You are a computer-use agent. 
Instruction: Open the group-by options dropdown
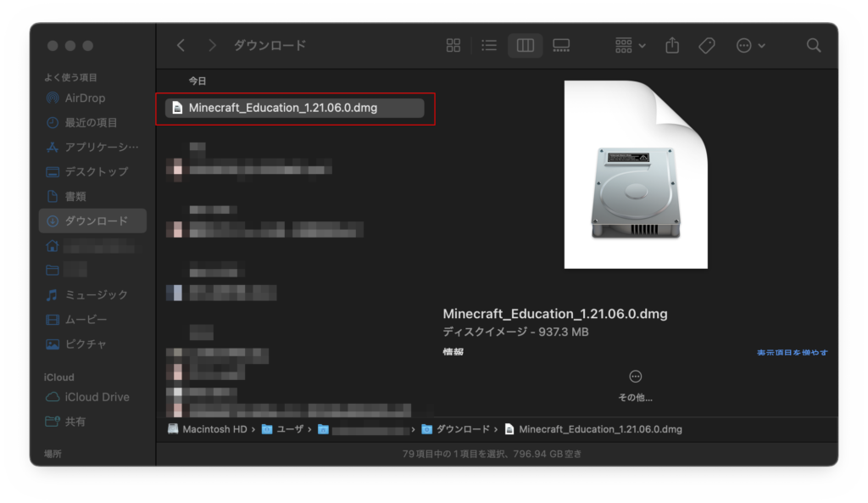(631, 46)
